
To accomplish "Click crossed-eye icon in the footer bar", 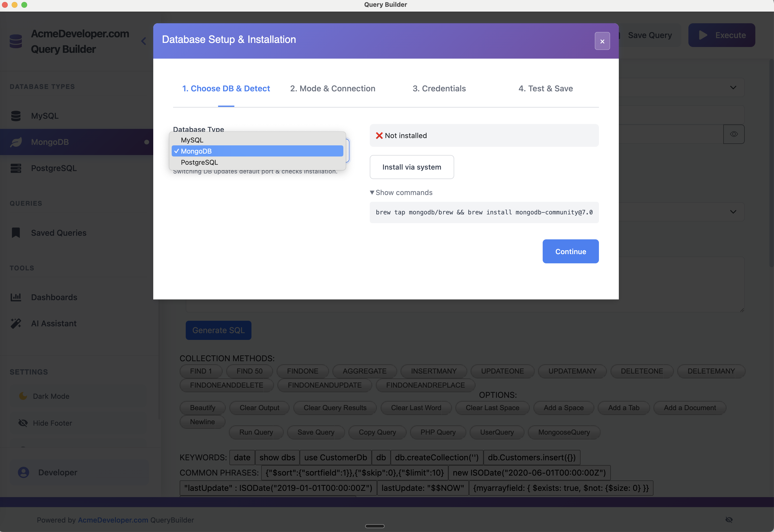I will point(729,520).
